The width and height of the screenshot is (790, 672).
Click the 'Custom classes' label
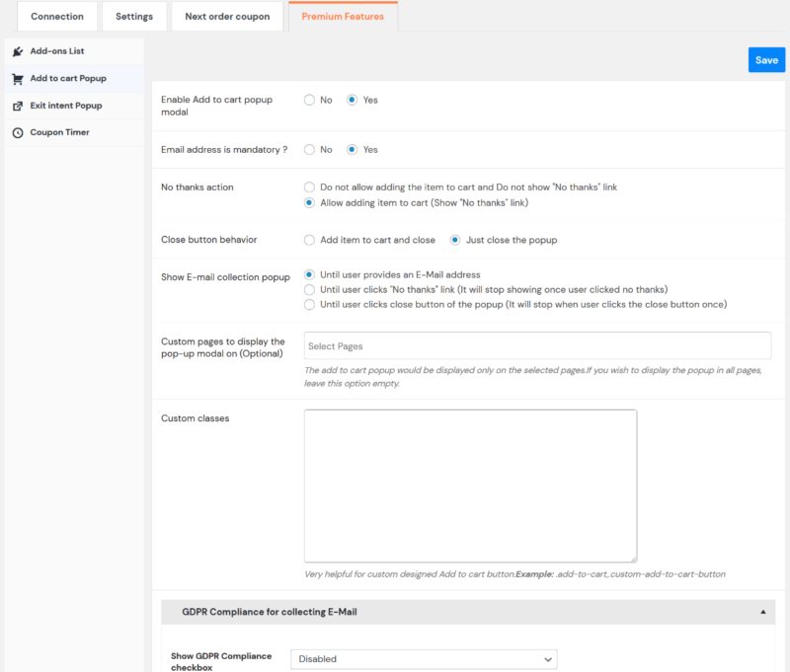tap(195, 418)
